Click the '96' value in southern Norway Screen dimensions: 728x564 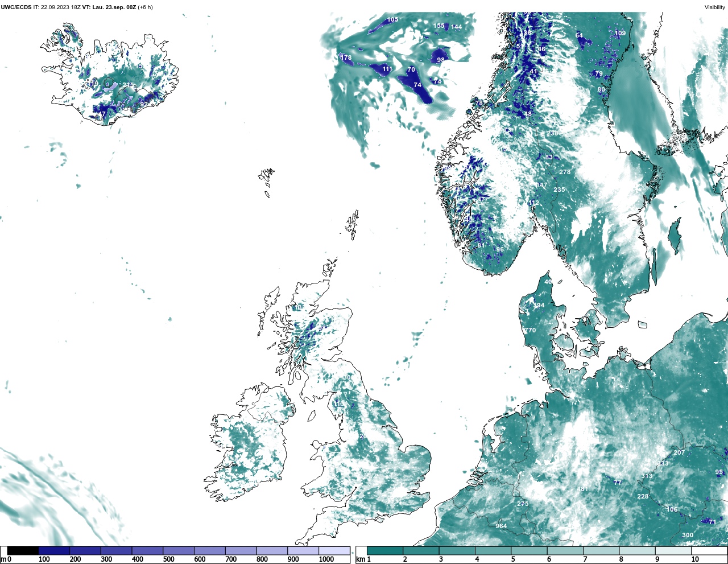pyautogui.click(x=500, y=249)
